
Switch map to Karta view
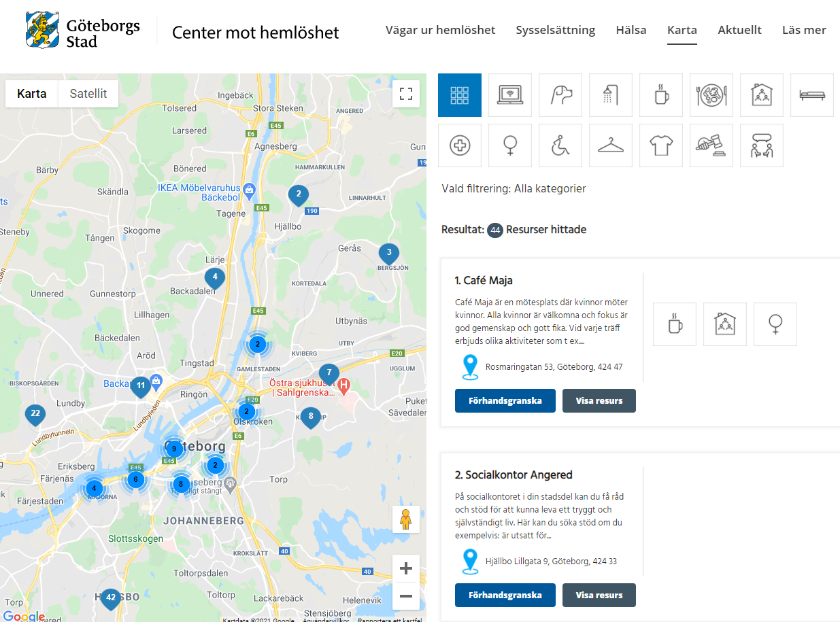click(32, 94)
